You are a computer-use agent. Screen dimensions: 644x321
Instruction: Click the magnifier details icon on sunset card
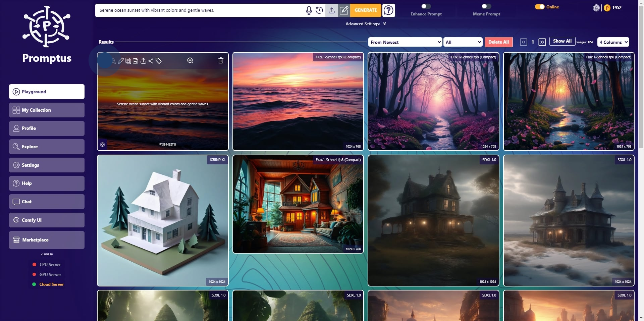(190, 60)
